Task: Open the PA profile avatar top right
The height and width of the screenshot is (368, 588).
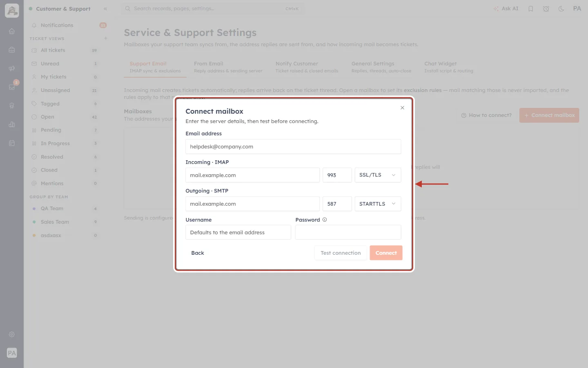Action: click(577, 9)
